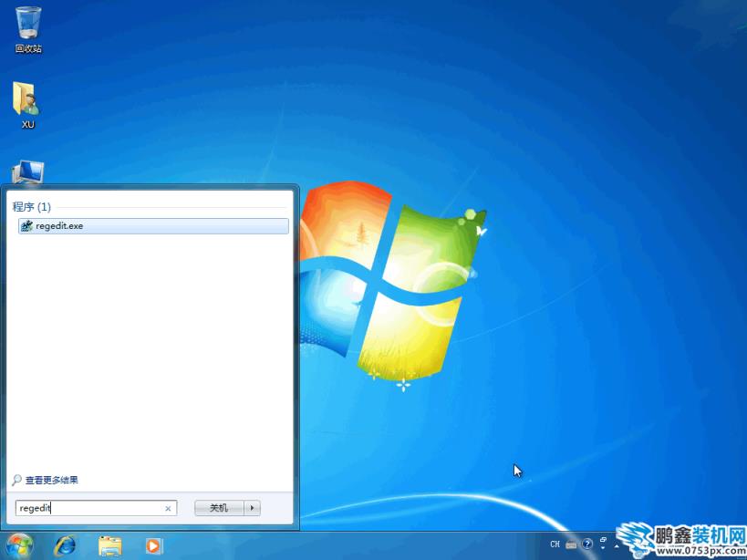Viewport: 747px width, 560px height.
Task: Click the CH input language indicator
Action: [555, 544]
